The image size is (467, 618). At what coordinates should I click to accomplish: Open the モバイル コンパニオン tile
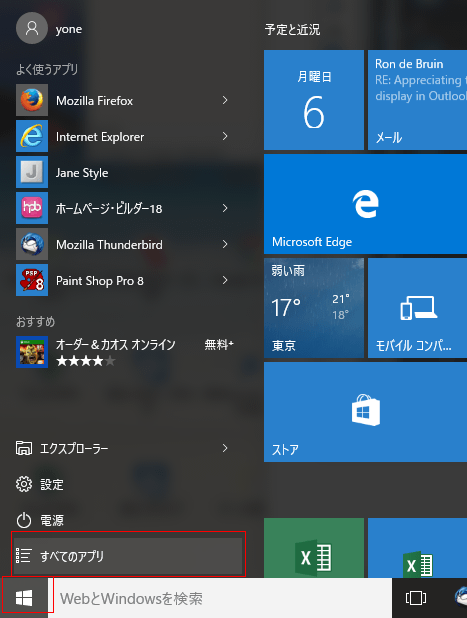point(417,308)
